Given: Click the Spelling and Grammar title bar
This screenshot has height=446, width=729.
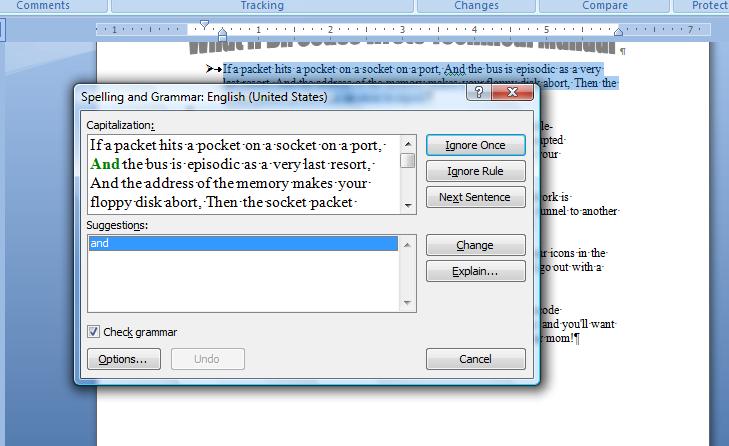Looking at the screenshot, I should point(270,97).
